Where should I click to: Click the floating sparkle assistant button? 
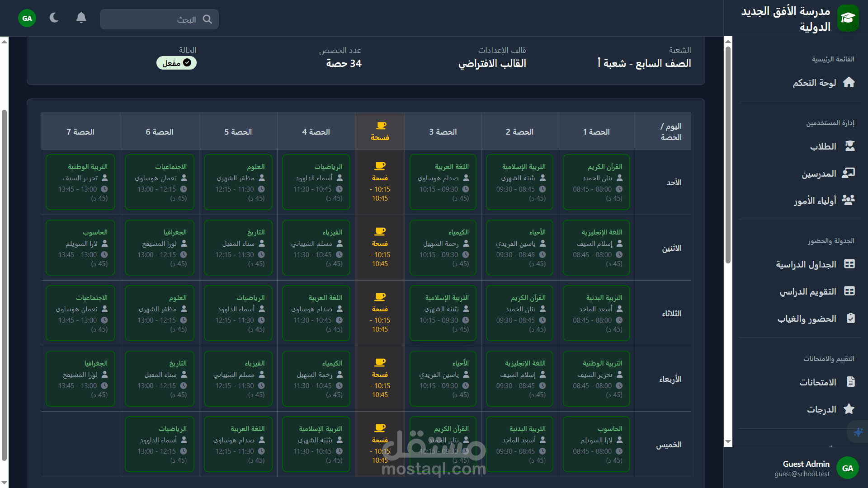858,432
